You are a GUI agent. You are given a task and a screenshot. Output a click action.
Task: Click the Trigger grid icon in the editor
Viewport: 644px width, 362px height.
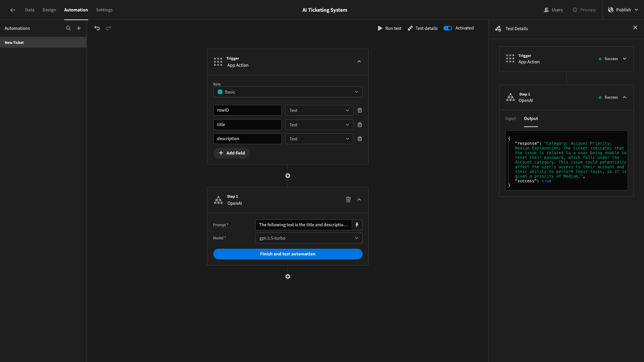[x=218, y=62]
